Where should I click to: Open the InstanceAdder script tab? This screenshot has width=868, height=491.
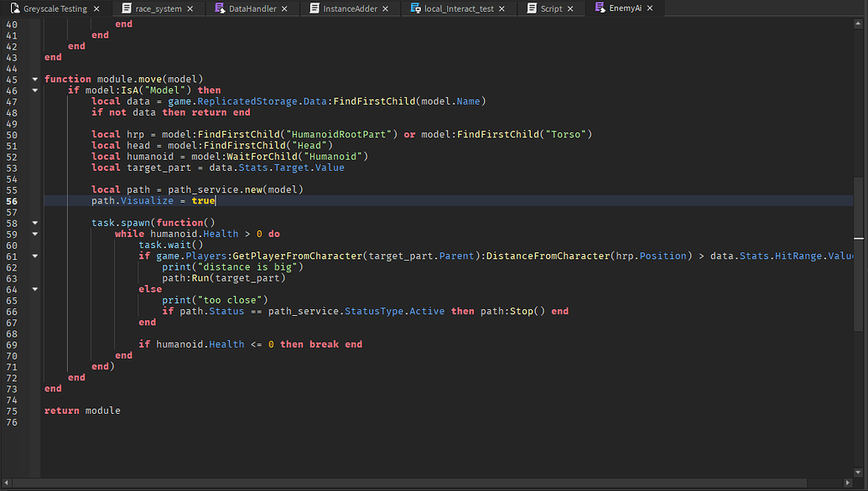pos(351,8)
